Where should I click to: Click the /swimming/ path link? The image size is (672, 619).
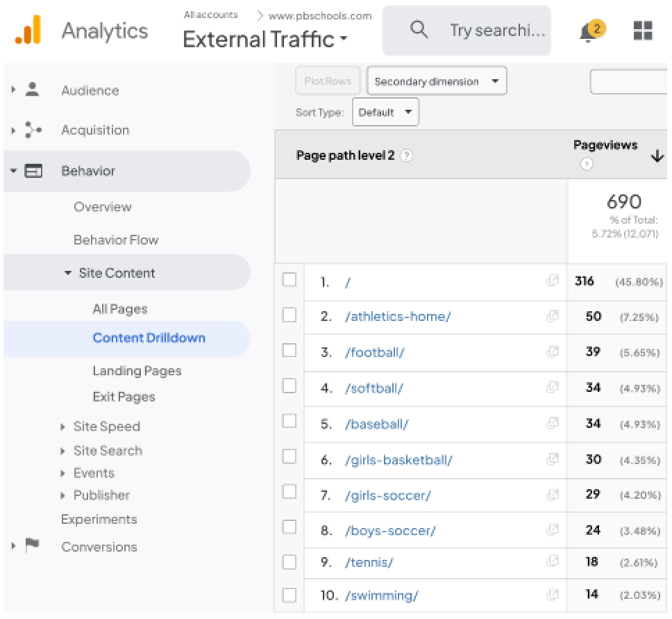pos(381,595)
